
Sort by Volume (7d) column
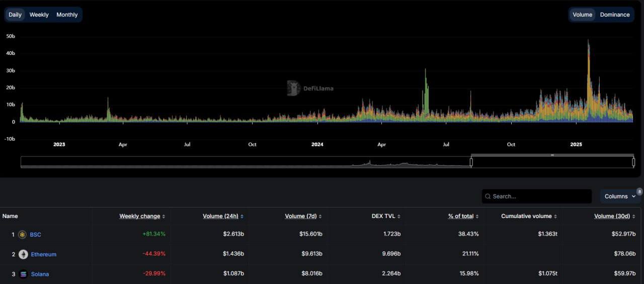click(x=303, y=216)
